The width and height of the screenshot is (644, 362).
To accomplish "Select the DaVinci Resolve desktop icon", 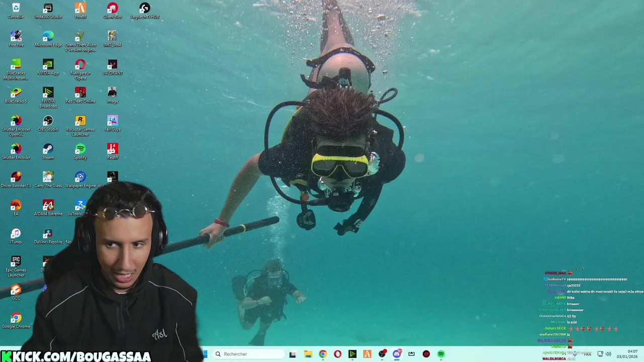I will [x=48, y=236].
